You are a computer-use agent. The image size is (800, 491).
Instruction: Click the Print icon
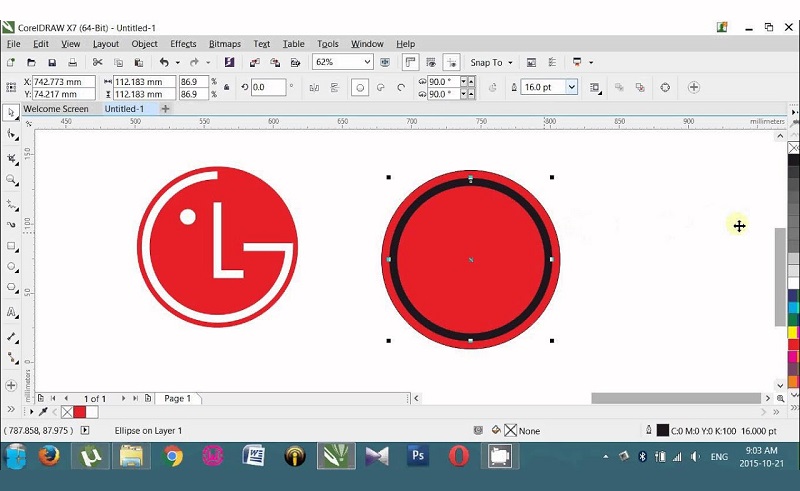click(72, 62)
